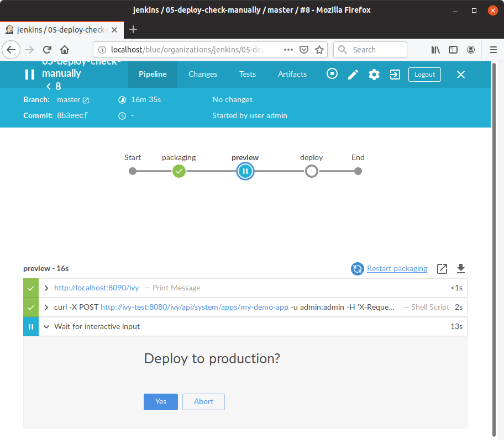
Task: Click the Firefox back button
Action: 11,50
